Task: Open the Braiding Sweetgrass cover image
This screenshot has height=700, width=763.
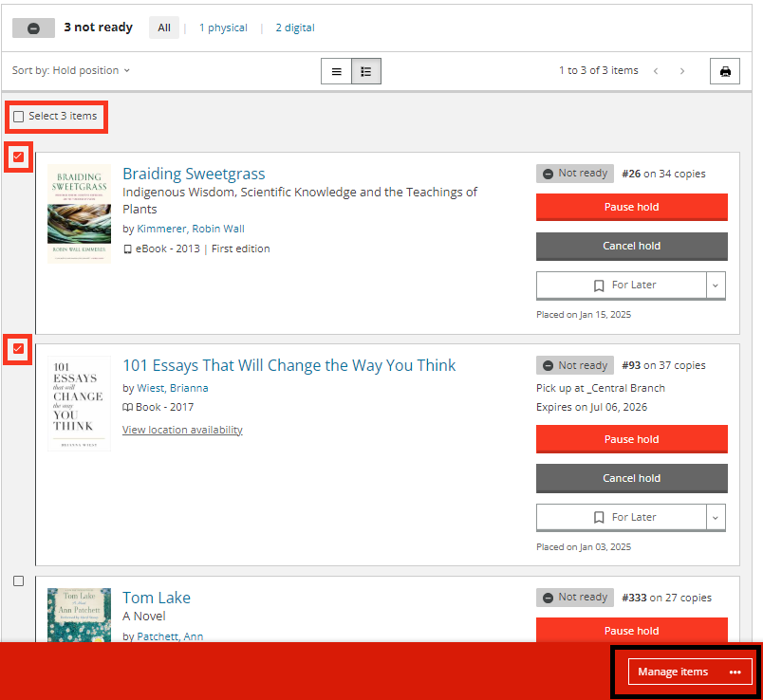Action: tap(80, 214)
